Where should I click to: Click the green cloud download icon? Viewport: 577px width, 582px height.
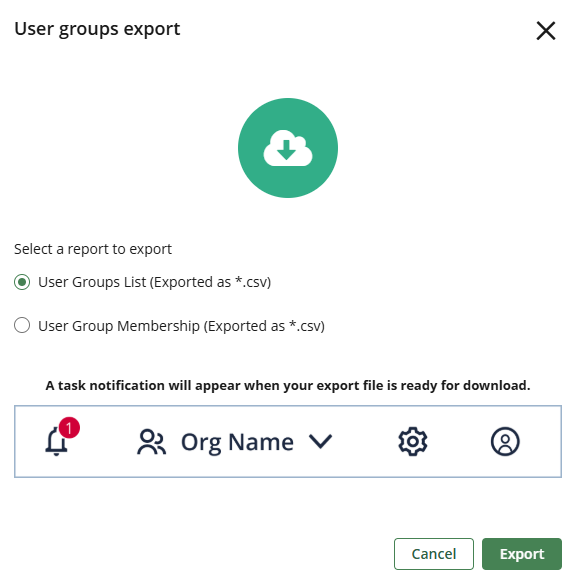pos(288,148)
